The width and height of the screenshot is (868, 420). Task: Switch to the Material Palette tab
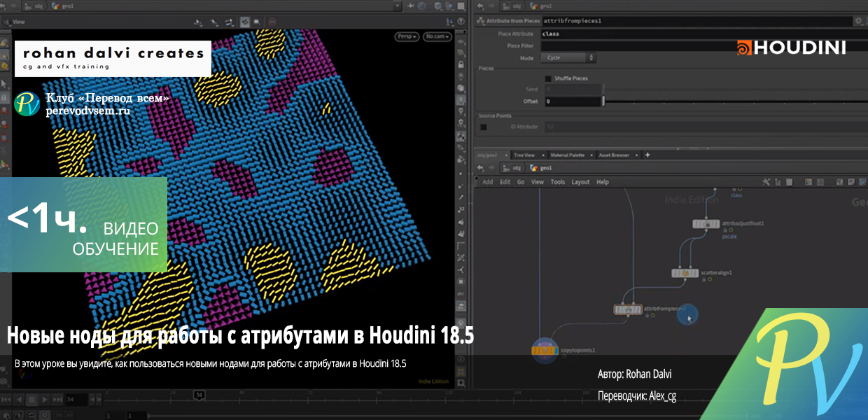point(567,155)
